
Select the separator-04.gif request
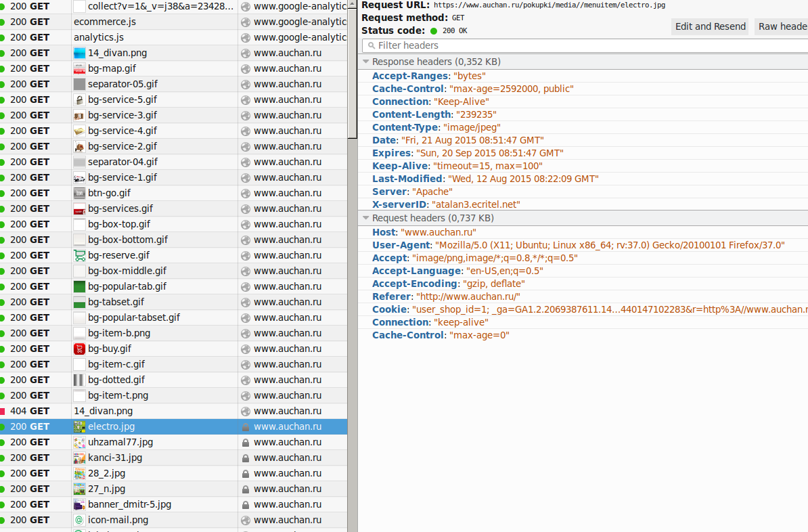click(174, 162)
